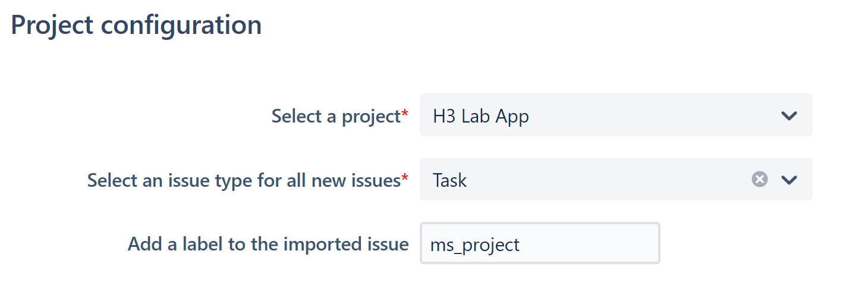Click empty area inside project select box

click(654, 115)
